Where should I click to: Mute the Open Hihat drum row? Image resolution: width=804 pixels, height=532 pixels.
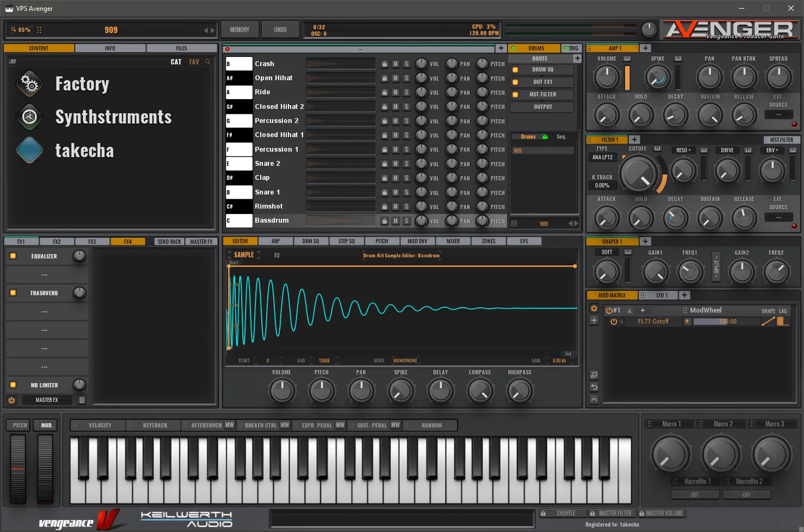(x=396, y=78)
